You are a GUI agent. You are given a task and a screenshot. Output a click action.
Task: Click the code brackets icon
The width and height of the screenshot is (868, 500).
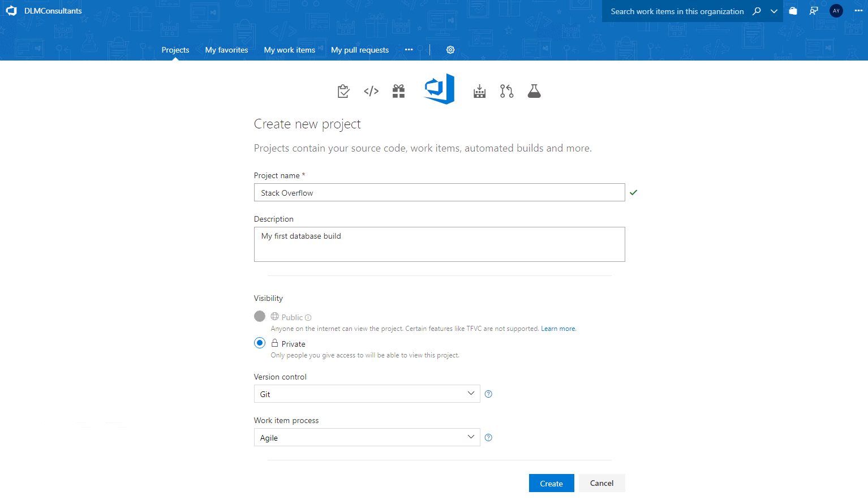(371, 91)
